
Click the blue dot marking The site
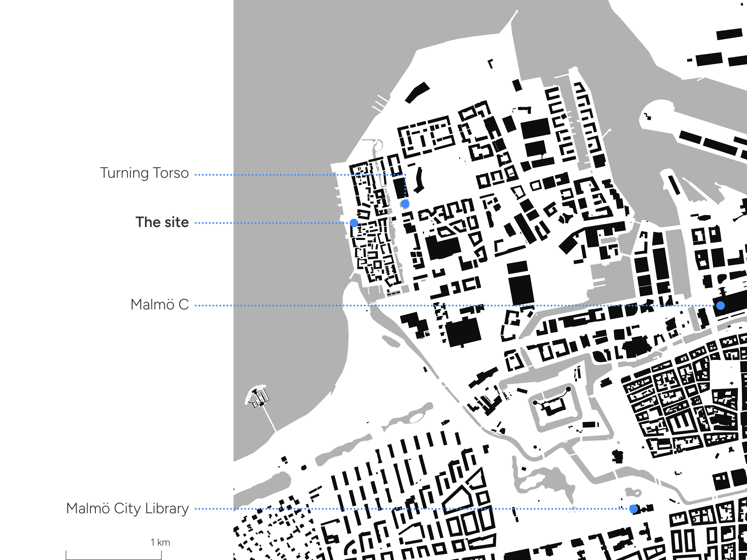[354, 223]
